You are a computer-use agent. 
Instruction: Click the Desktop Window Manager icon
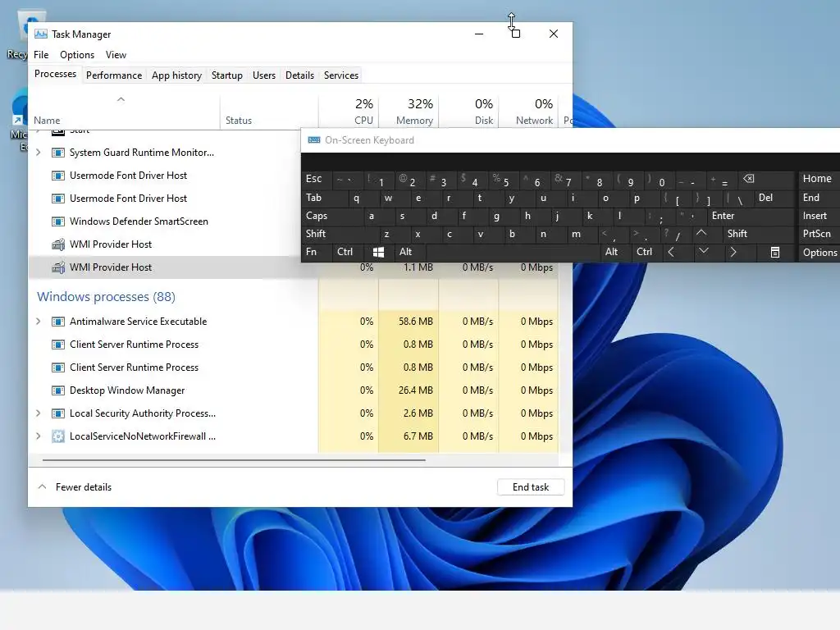pos(58,390)
